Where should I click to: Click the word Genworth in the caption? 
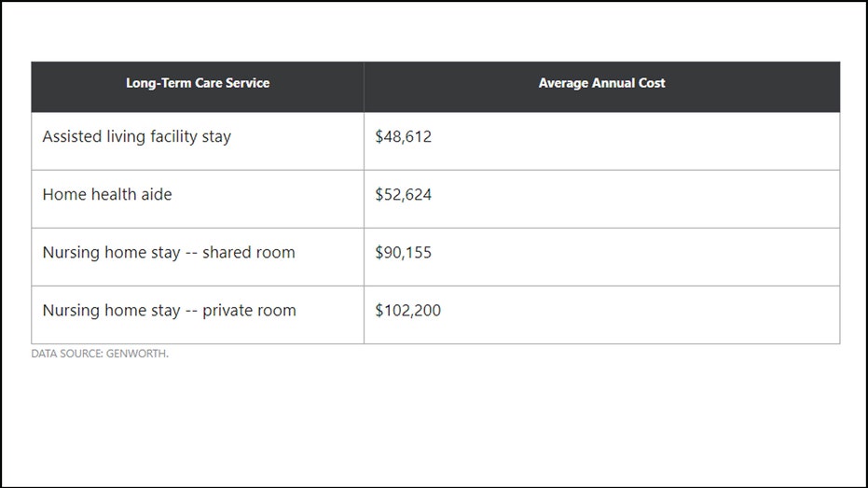coord(136,354)
